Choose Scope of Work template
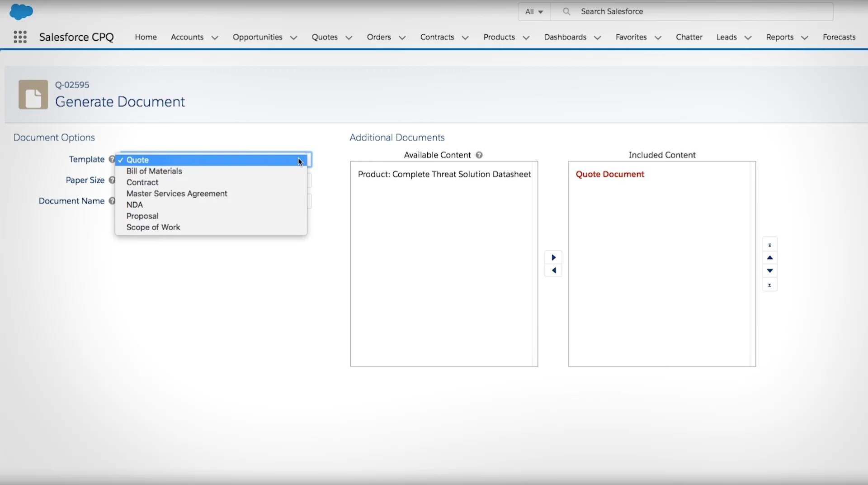 coord(211,227)
